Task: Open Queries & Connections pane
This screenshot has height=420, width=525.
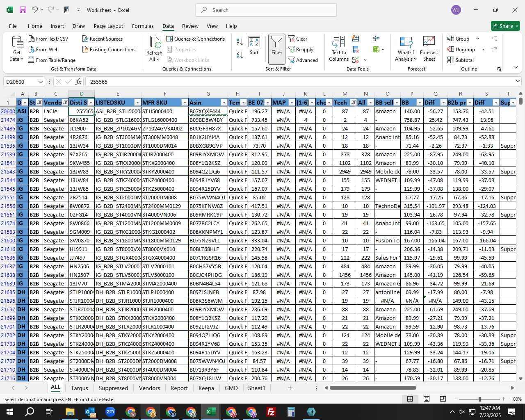Action: [196, 39]
